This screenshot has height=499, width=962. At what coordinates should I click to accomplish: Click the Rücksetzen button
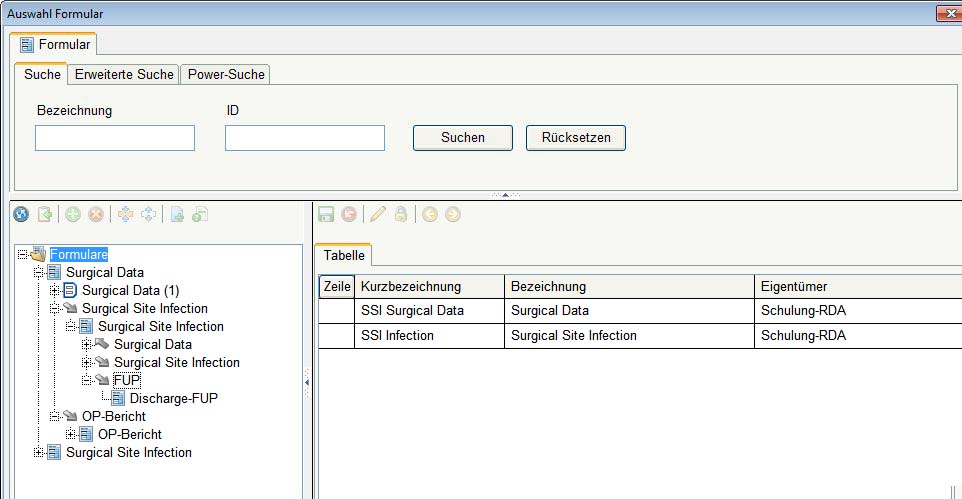(575, 138)
